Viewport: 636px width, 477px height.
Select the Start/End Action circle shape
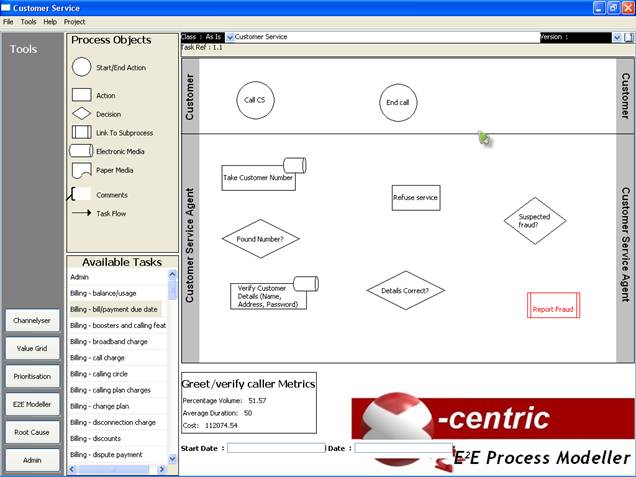coord(81,68)
